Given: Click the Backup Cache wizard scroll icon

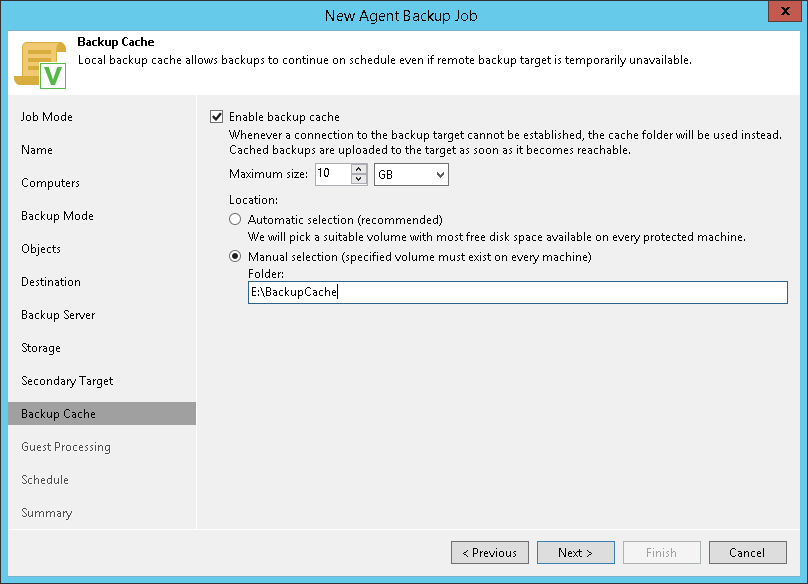Looking at the screenshot, I should 40,64.
